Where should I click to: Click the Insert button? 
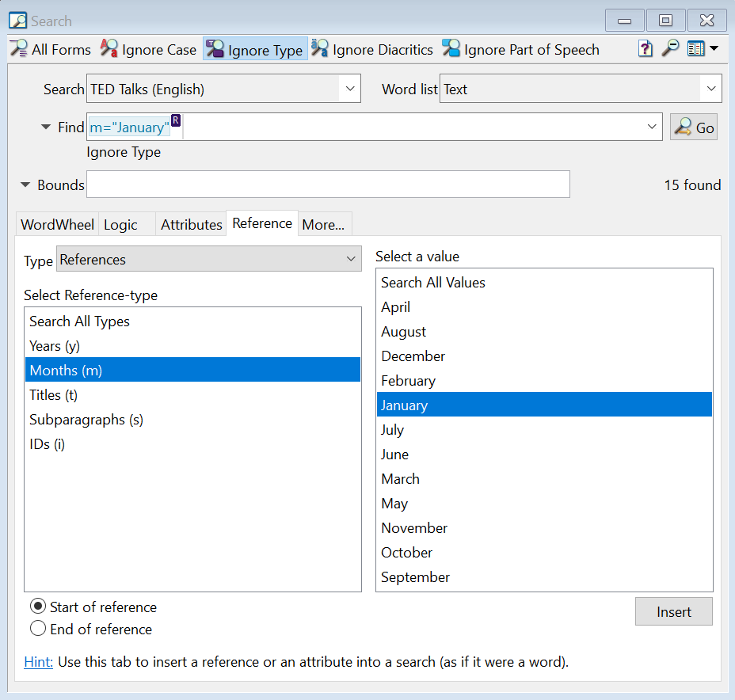(x=673, y=612)
